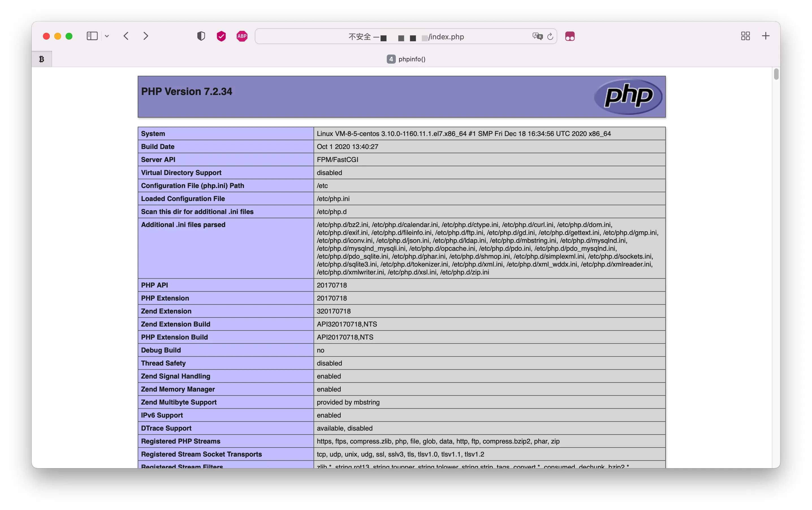Click the PHP Version 7.2.34 heading
The width and height of the screenshot is (812, 510).
[x=187, y=91]
